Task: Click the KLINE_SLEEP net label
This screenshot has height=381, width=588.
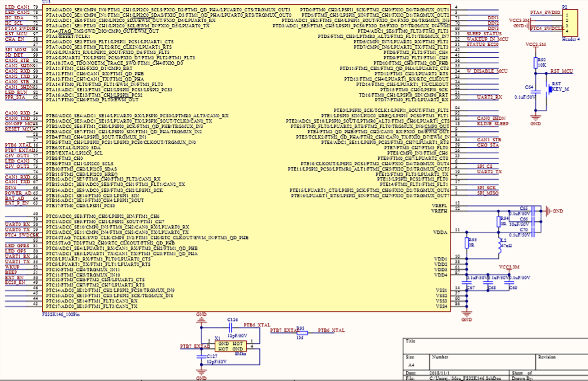Action: tap(493, 124)
